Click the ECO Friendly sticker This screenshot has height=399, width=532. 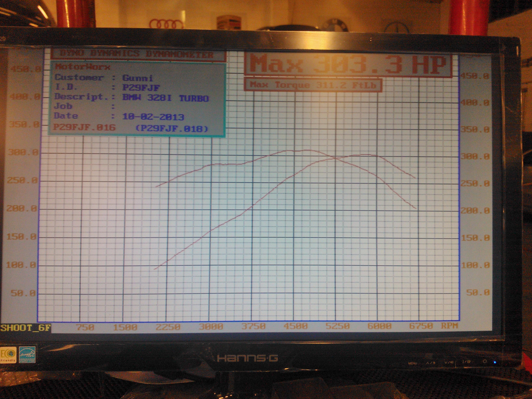tap(8, 355)
